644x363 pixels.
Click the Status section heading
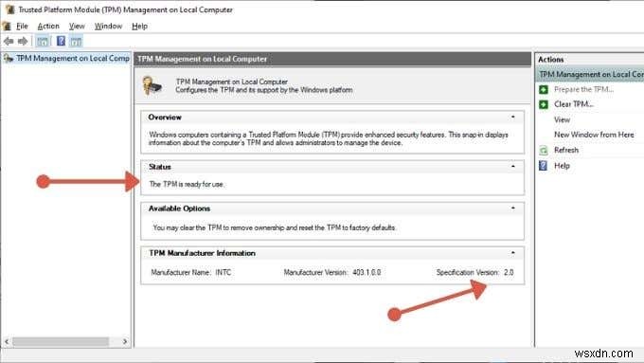point(160,167)
